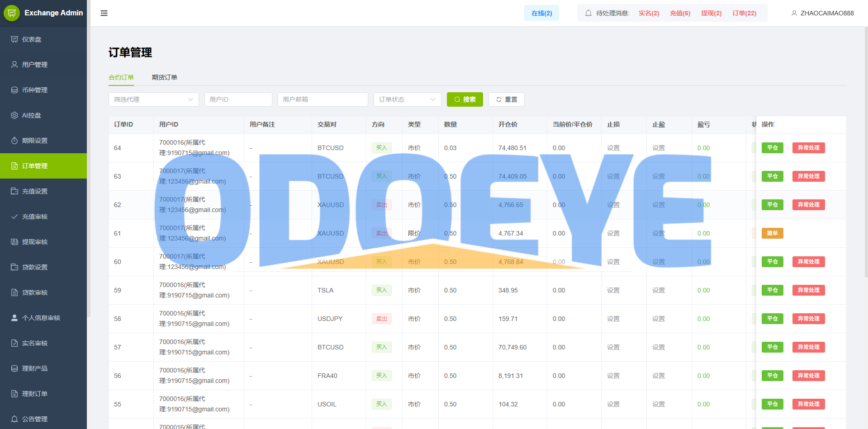Click 平仓 for order 59
868x429 pixels.
point(773,290)
